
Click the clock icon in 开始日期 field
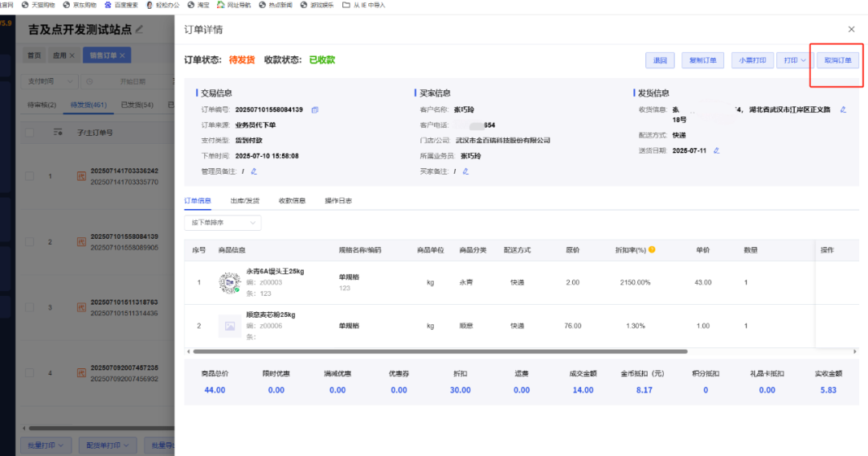pos(89,81)
